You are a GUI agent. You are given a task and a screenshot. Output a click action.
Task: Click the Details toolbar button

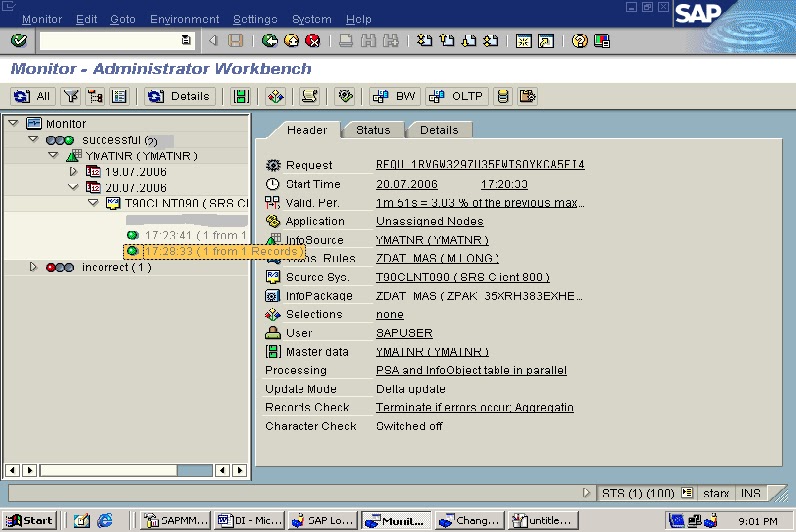[180, 96]
